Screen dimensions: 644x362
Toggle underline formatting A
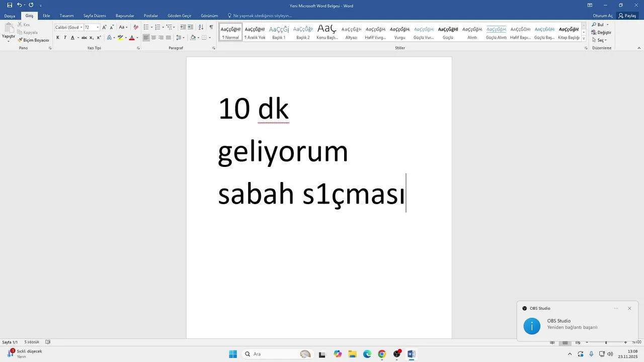coord(72,38)
